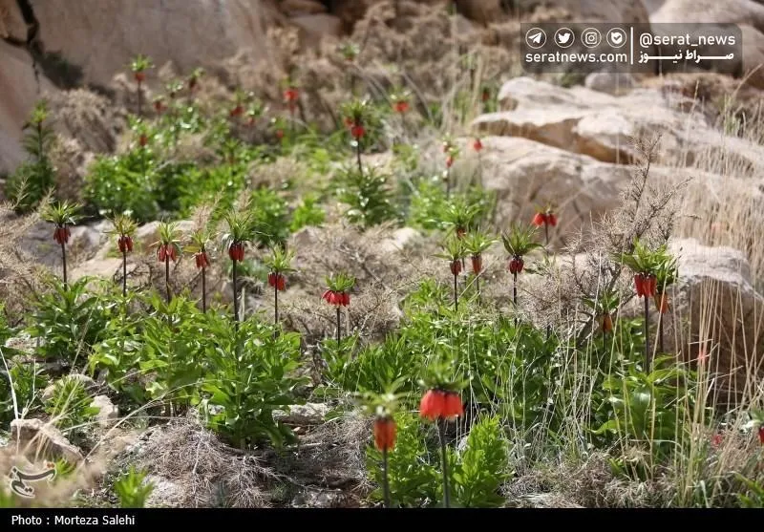Open the @serat_news handle
The height and width of the screenshot is (532, 764).
pos(687,39)
